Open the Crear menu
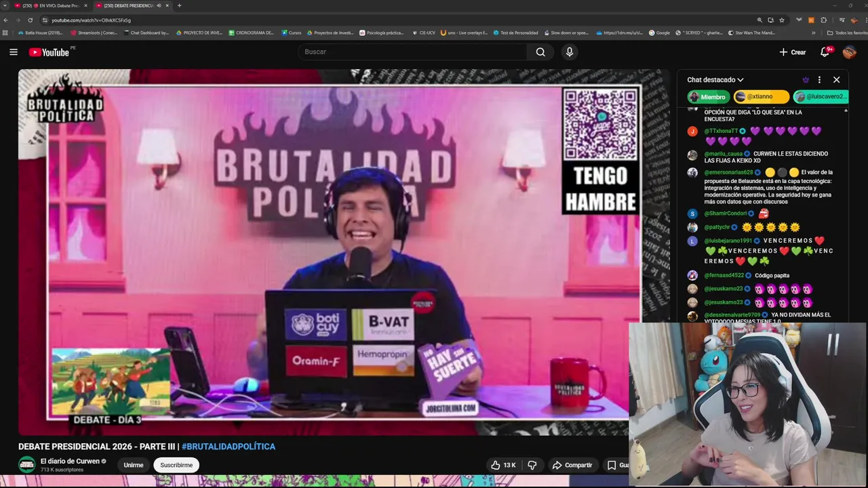The image size is (868, 488). (x=792, y=52)
